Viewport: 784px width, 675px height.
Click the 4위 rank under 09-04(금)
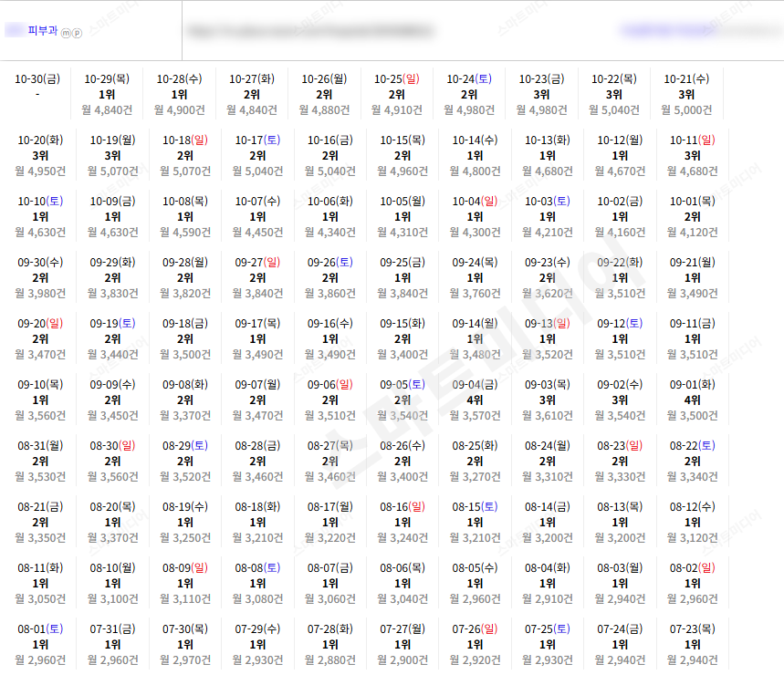475,400
